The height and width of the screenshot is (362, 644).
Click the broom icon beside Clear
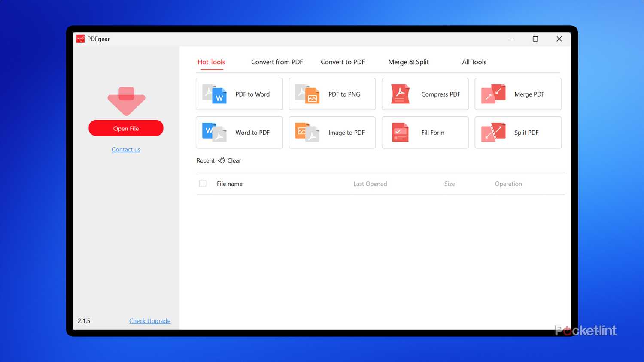[x=222, y=160]
